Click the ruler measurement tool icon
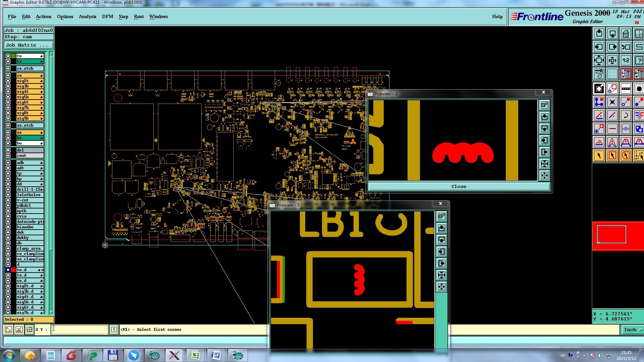This screenshot has height=362, width=644. pos(626,88)
